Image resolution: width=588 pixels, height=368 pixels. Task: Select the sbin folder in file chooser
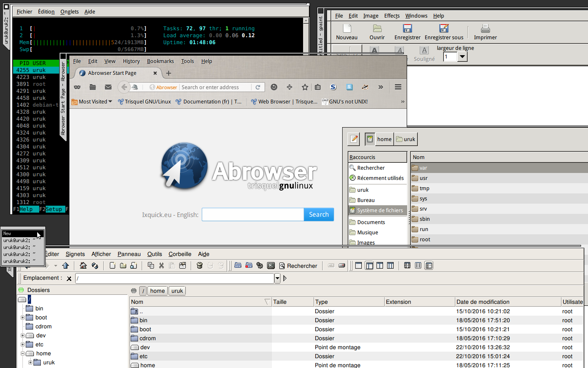[x=499, y=219]
